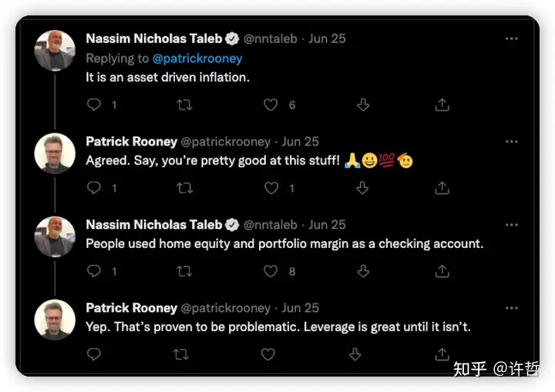The width and height of the screenshot is (555, 392).
Task: Retweet the asset driven inflation tweet
Action: pyautogui.click(x=185, y=105)
